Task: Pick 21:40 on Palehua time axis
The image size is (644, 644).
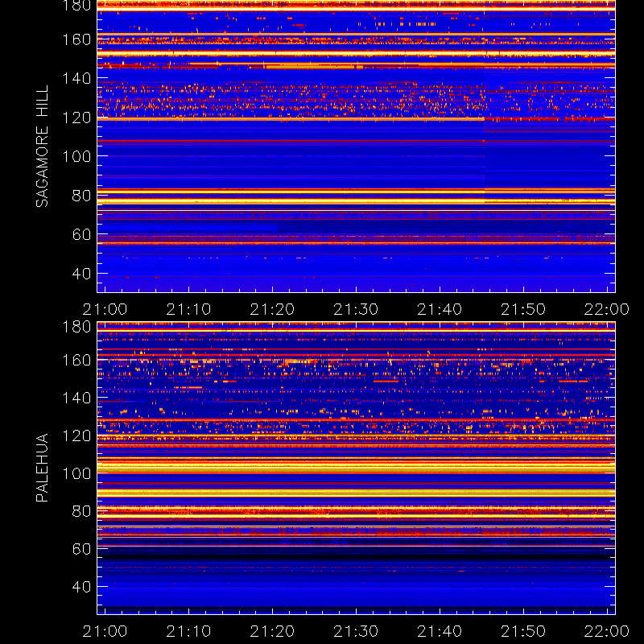Action: pyautogui.click(x=440, y=631)
